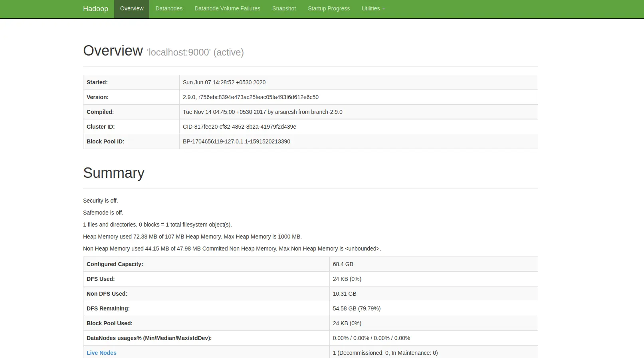
Task: Click the Version value 2.9.0 hash
Action: 251,97
